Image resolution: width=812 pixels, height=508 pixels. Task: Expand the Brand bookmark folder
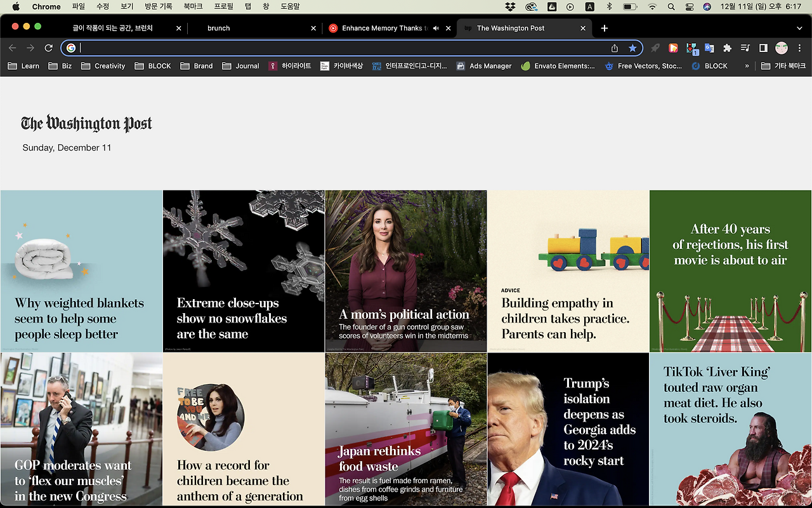pos(196,66)
